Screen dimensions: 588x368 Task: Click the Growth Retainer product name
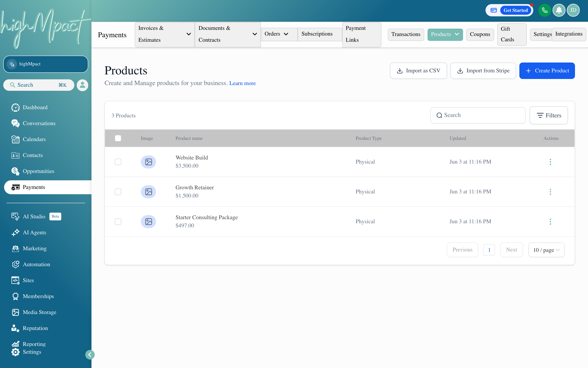point(195,187)
